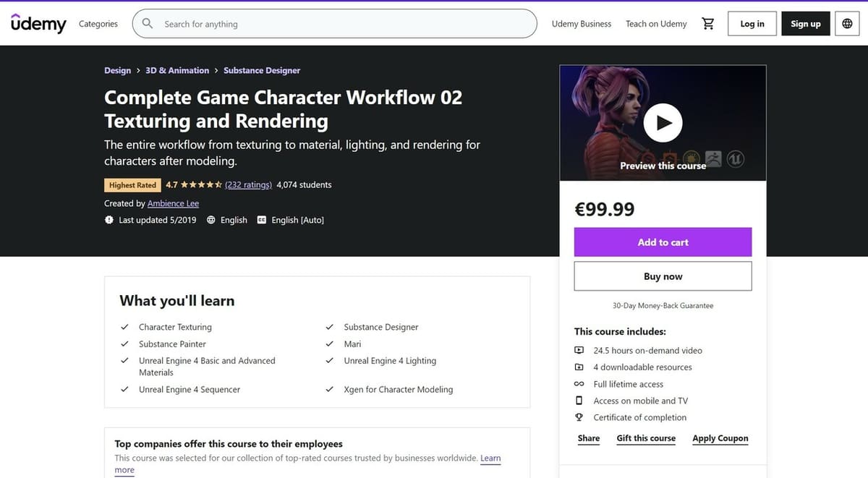The height and width of the screenshot is (478, 868).
Task: Open the language globe button
Action: pos(847,24)
